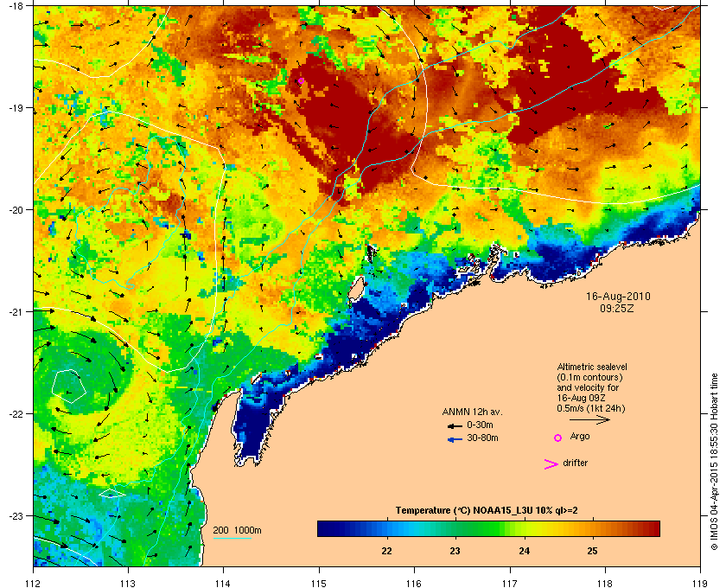Click the 200 1000m isobath label
The image size is (726, 588).
pos(237,531)
